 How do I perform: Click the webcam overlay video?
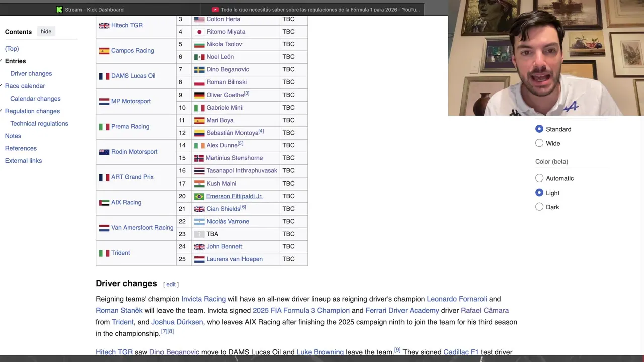[546, 58]
